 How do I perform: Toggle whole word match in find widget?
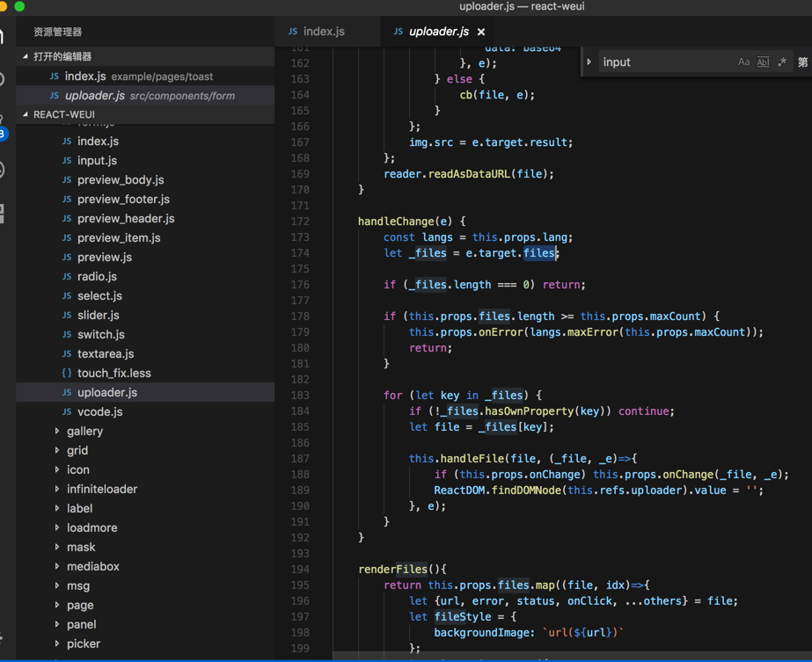tap(763, 62)
